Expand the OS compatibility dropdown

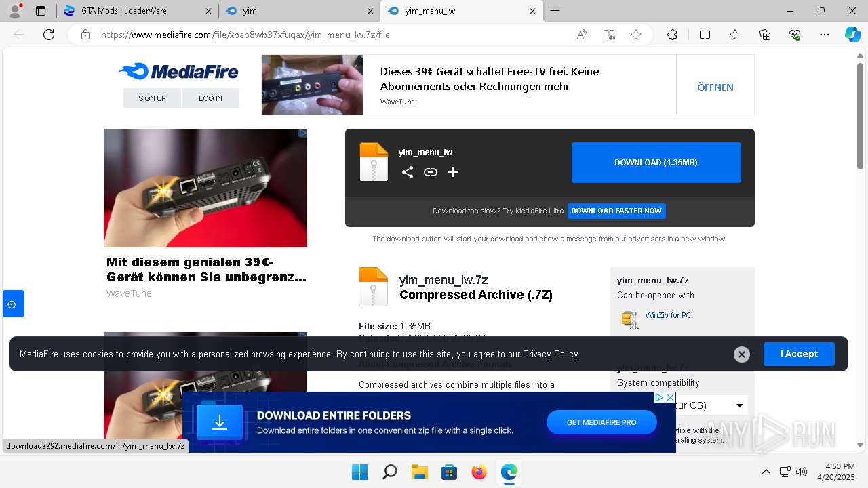(740, 405)
